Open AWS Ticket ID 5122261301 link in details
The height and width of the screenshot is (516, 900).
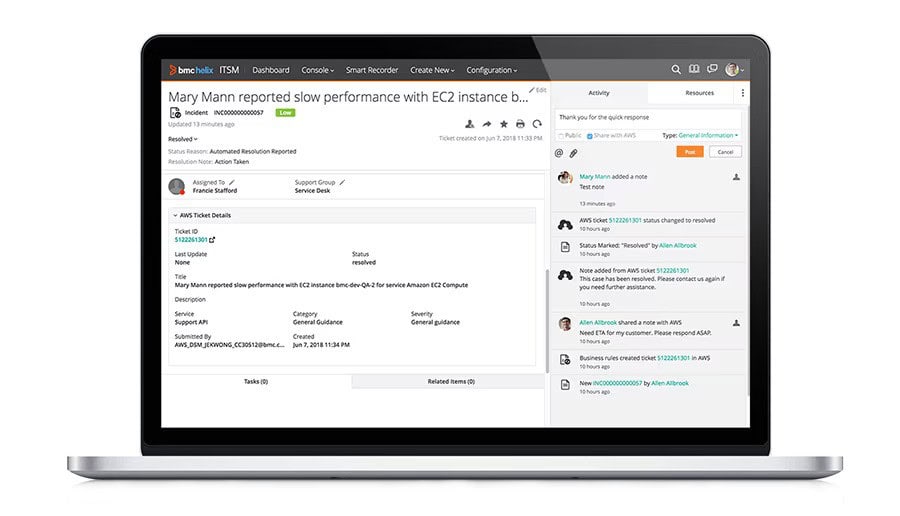pyautogui.click(x=191, y=240)
